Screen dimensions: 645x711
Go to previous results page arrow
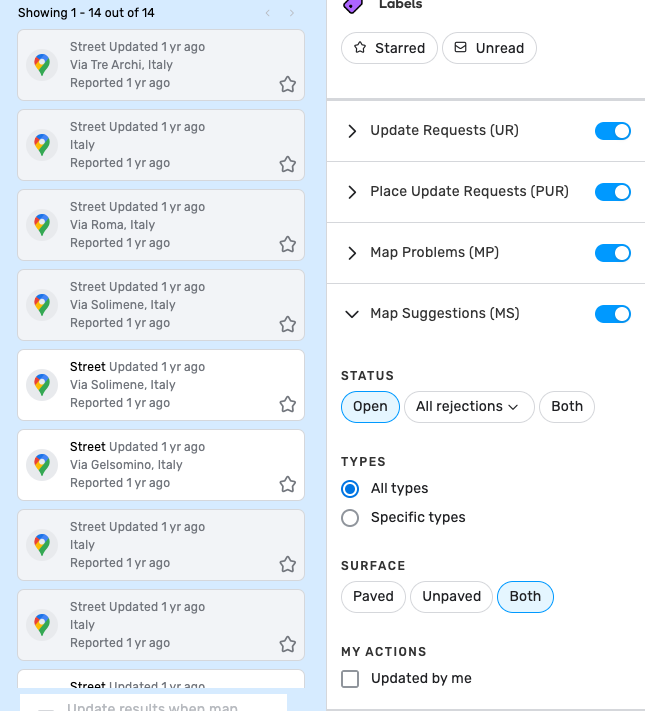coord(267,13)
